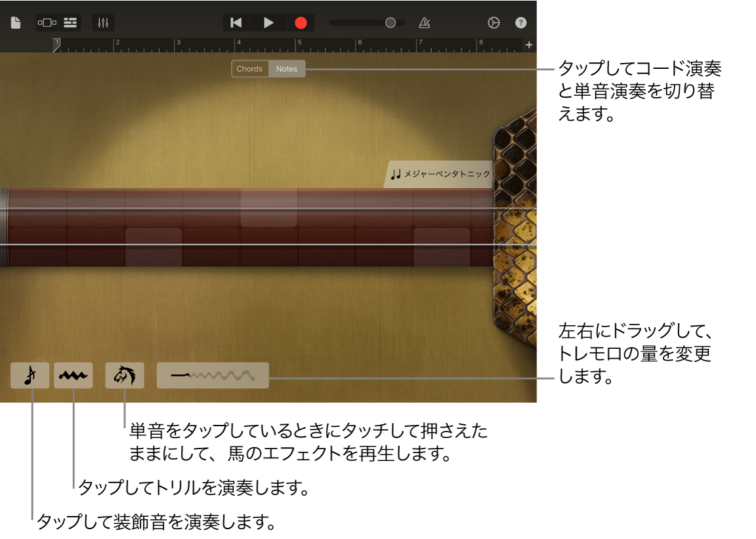The image size is (756, 539).
Task: Open the track controls faders panel
Action: pos(102,22)
